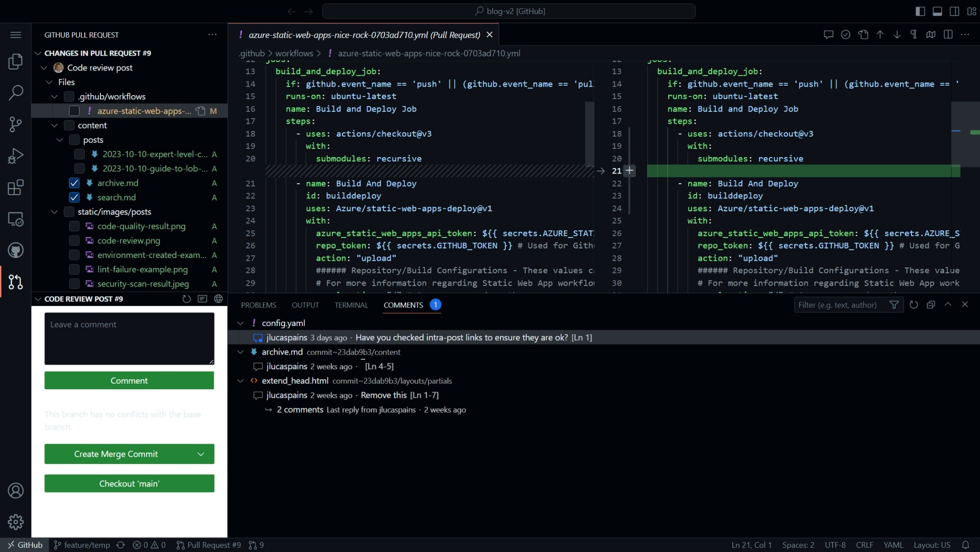This screenshot has height=552, width=980.
Task: Open the Source Control view
Action: 16,124
